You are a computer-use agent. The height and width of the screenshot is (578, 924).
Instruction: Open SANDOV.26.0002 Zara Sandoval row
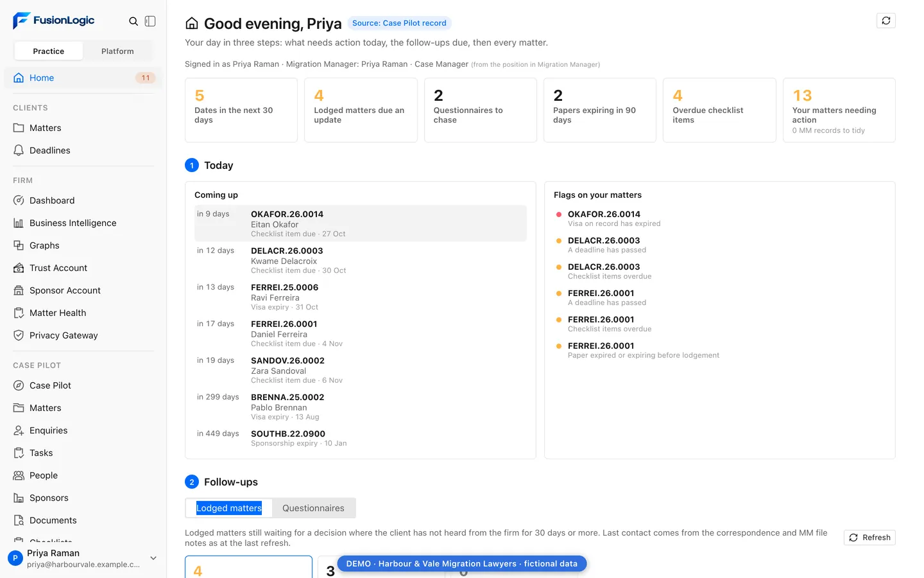tap(360, 370)
